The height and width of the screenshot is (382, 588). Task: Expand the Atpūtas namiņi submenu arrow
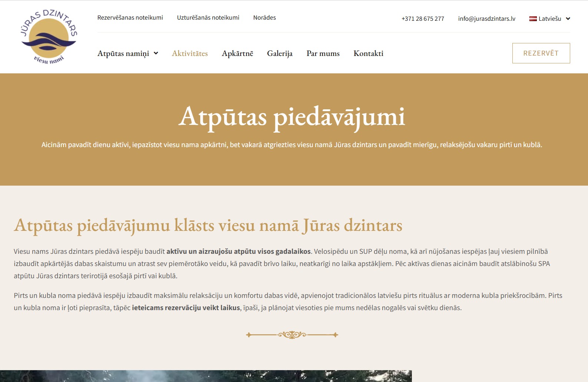pyautogui.click(x=156, y=53)
